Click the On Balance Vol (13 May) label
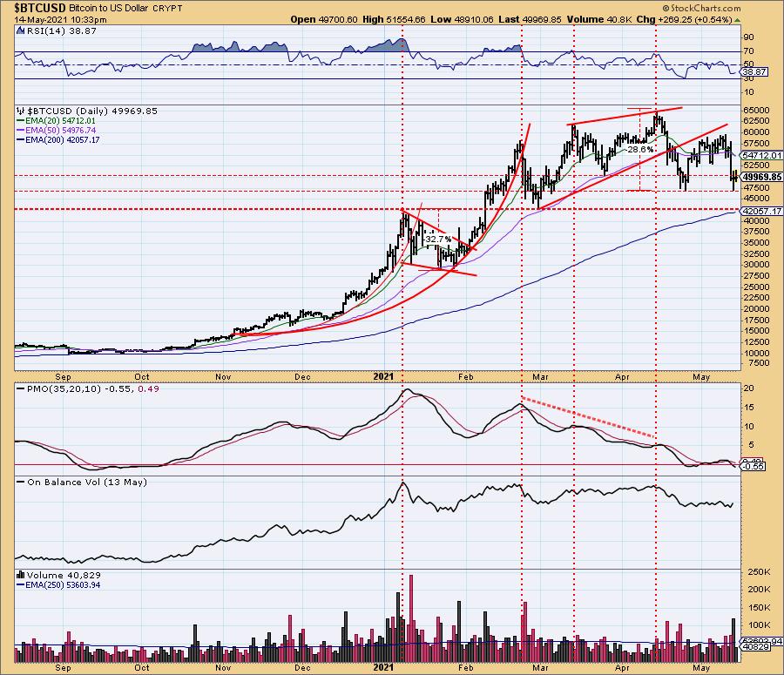784x675 pixels. pos(87,482)
